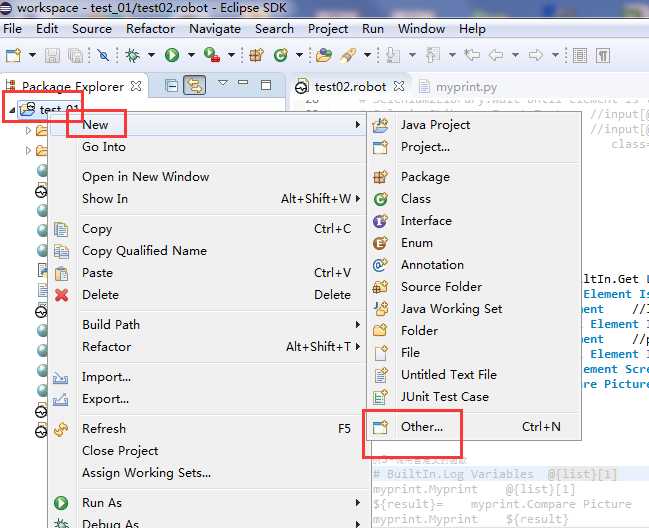Click the Forward navigation arrow icon
The height and width of the screenshot is (528, 649).
(x=536, y=55)
